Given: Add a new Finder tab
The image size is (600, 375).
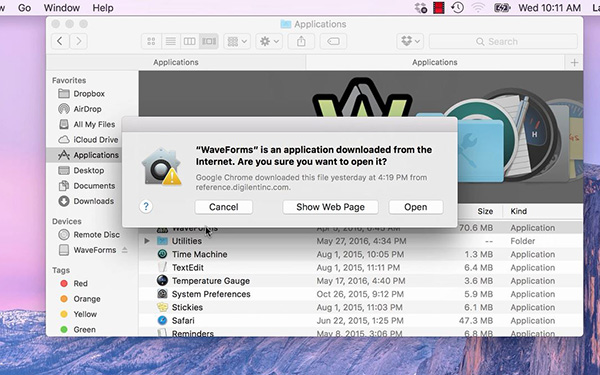Looking at the screenshot, I should coord(574,62).
